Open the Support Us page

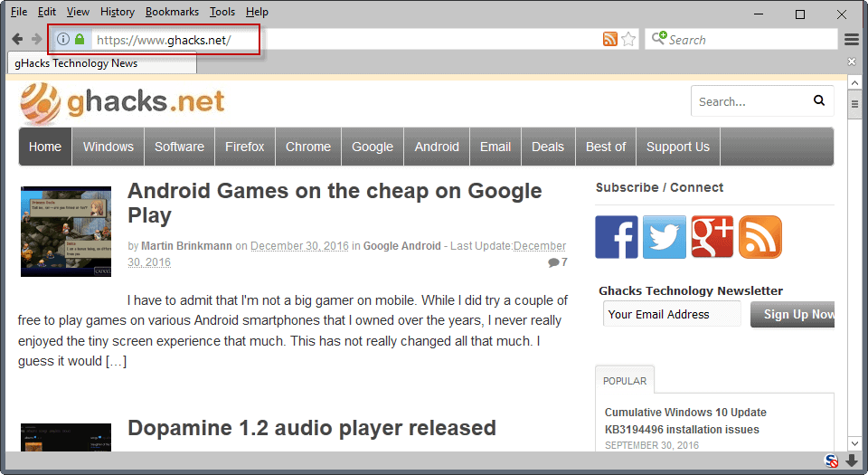[678, 147]
